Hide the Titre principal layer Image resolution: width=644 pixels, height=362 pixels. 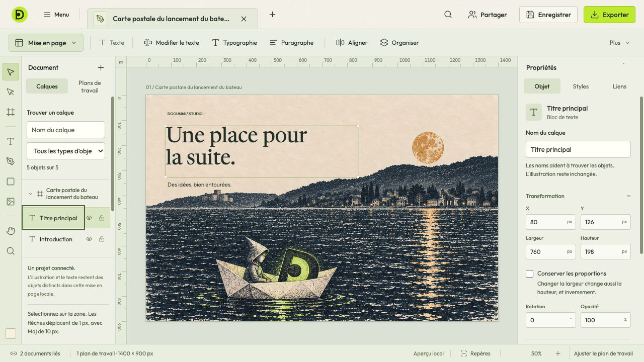pos(89,218)
